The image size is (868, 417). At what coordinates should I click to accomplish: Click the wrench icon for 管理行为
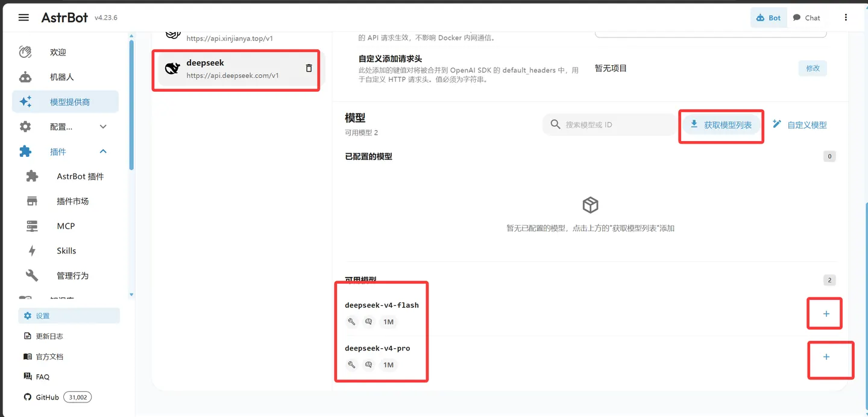pos(32,275)
